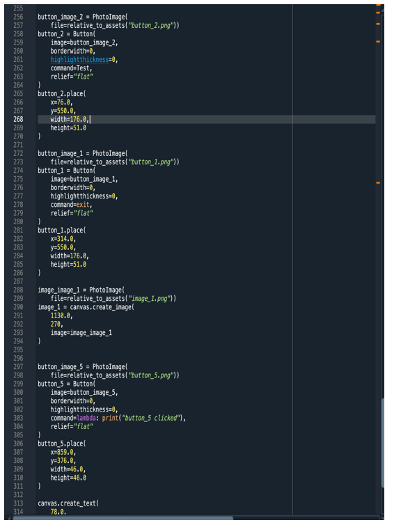Image resolution: width=401 pixels, height=532 pixels.
Task: Click the "button_1.png" string
Action: tap(151, 162)
